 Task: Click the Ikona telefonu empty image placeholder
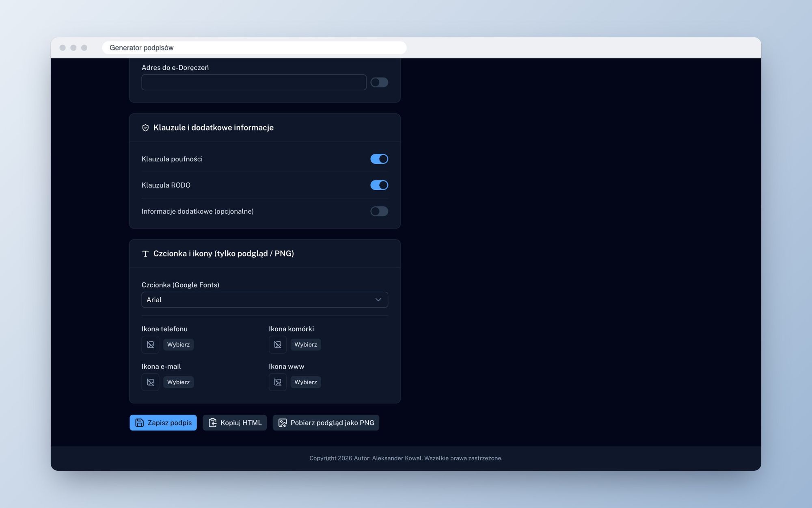click(150, 345)
